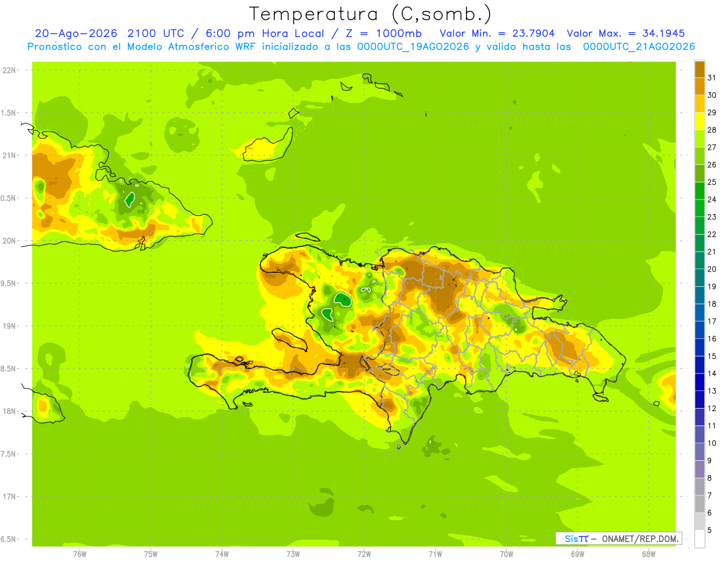This screenshot has width=728, height=562.
Task: Select the gold color bar segment between 29 and 30
Action: [699, 104]
